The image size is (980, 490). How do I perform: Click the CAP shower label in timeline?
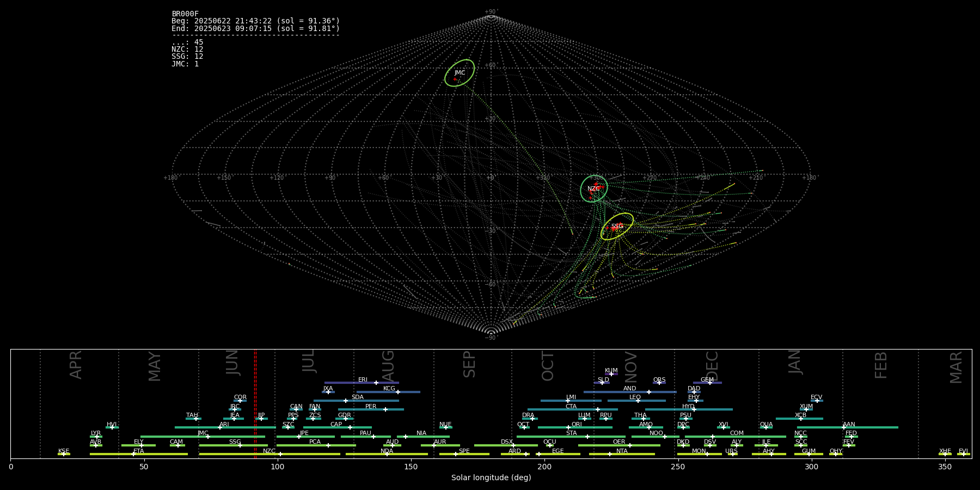(x=336, y=425)
